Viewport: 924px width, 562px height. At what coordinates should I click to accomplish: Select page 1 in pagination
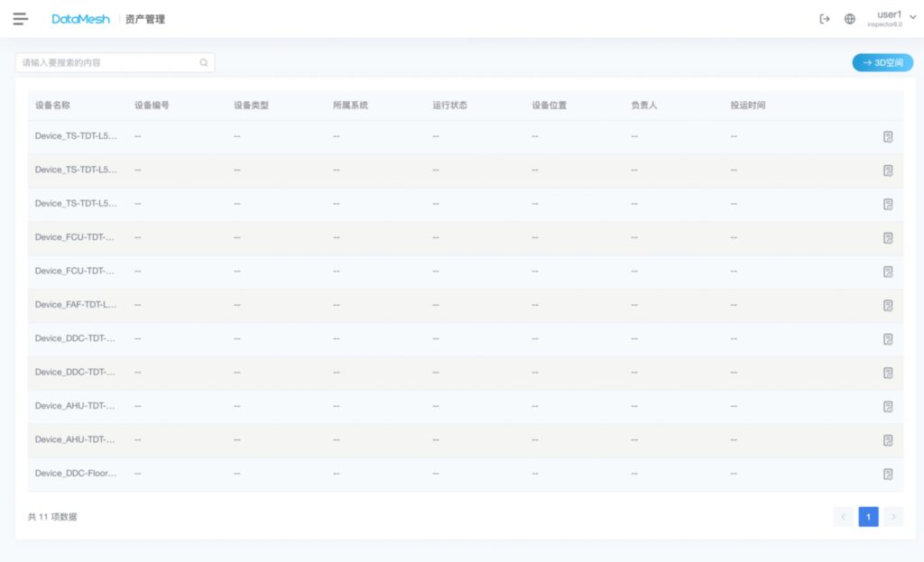[x=868, y=517]
